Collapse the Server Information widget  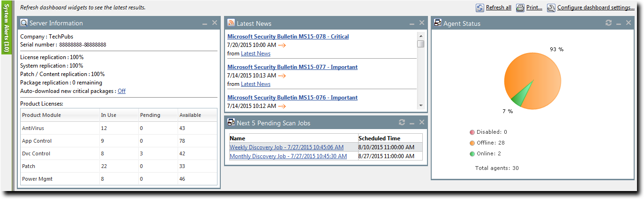[x=205, y=23]
